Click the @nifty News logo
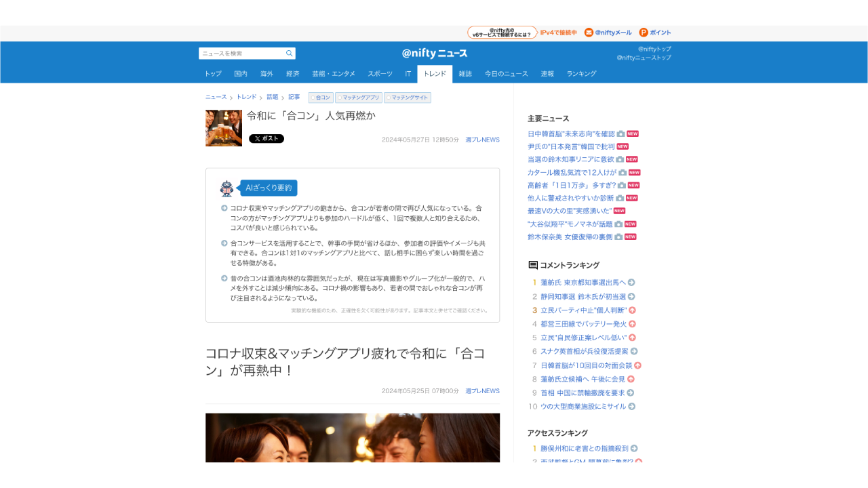The image size is (868, 488). [434, 53]
